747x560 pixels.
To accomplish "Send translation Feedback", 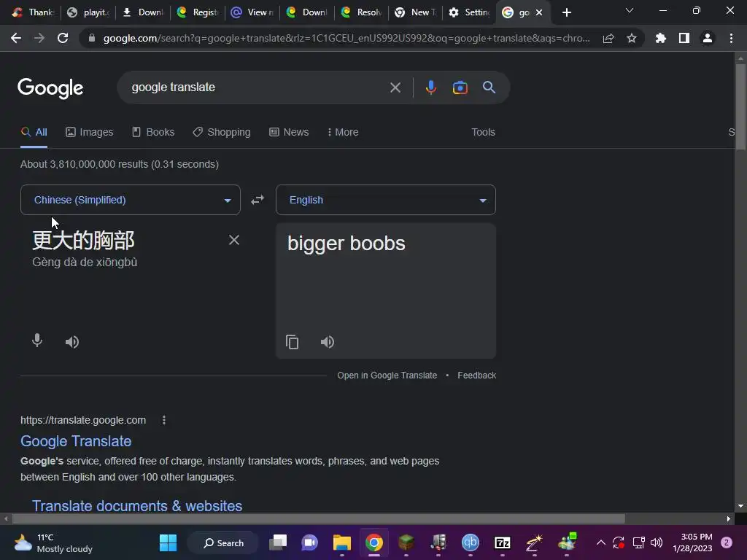I will pyautogui.click(x=476, y=376).
